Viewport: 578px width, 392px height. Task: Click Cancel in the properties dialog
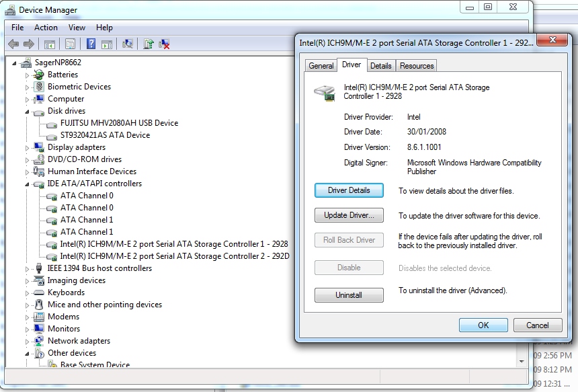[x=538, y=325]
